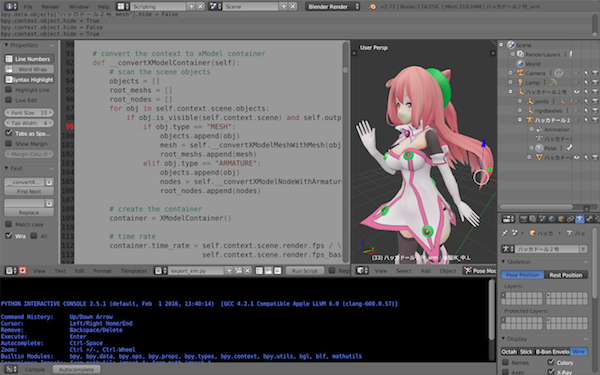Click the scene browse icon beside Scene field

215,7
